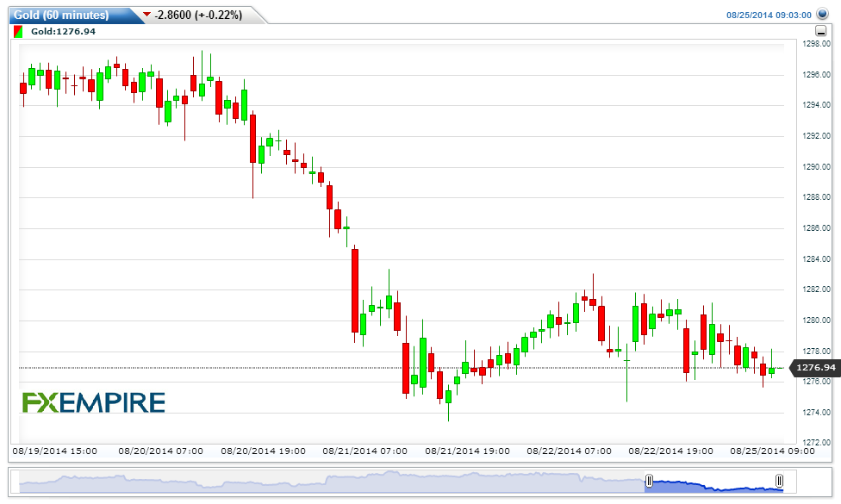Screen dimensions: 841x504
Task: Collapse the legend with the minus button
Action: 820,31
